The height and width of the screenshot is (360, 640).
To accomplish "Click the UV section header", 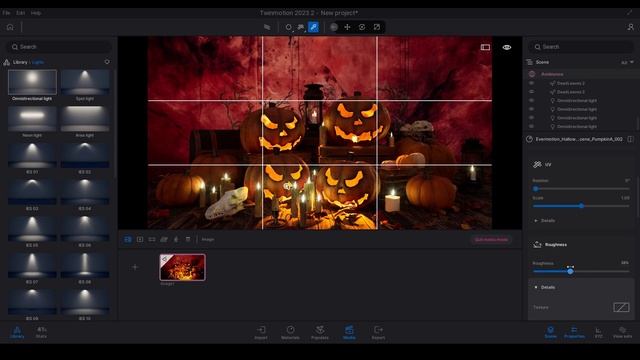I will coord(542,164).
